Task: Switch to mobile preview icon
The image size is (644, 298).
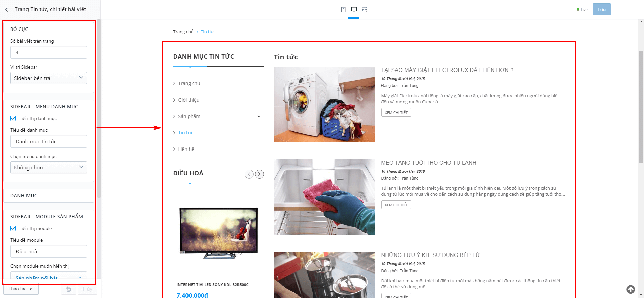Action: click(x=343, y=10)
